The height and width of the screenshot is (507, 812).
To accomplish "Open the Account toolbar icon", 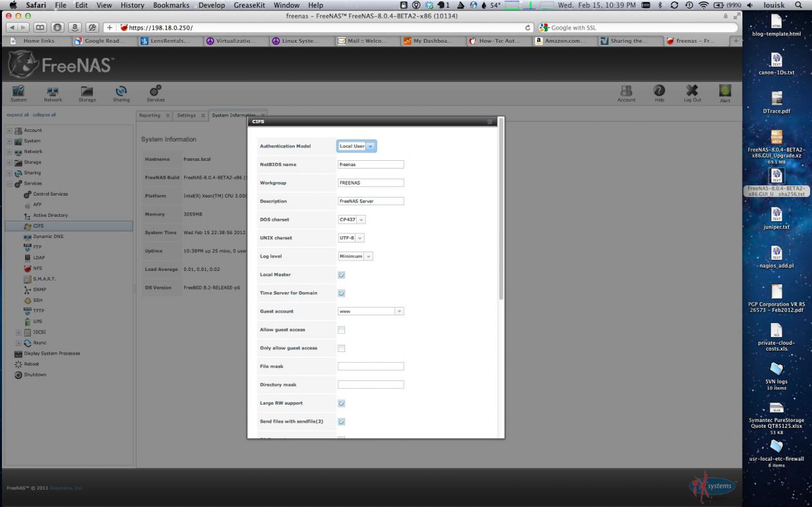I will click(626, 93).
